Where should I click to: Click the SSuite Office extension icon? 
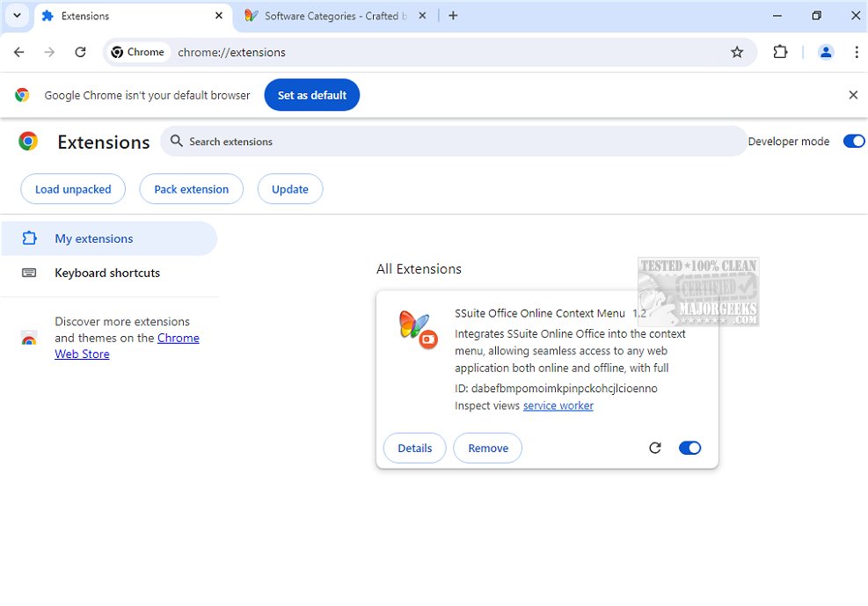coord(418,329)
